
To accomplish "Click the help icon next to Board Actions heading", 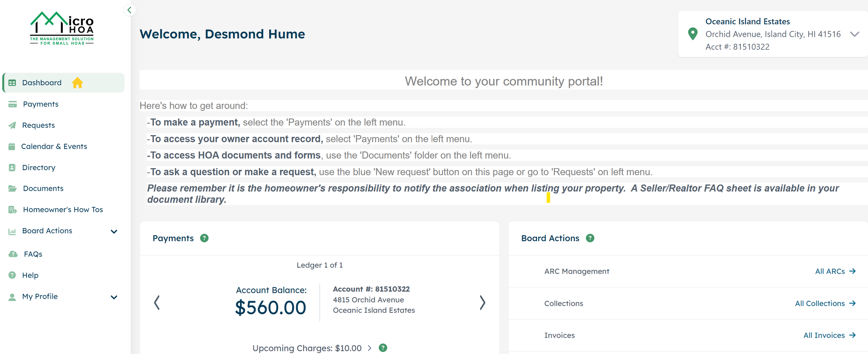I will [590, 238].
